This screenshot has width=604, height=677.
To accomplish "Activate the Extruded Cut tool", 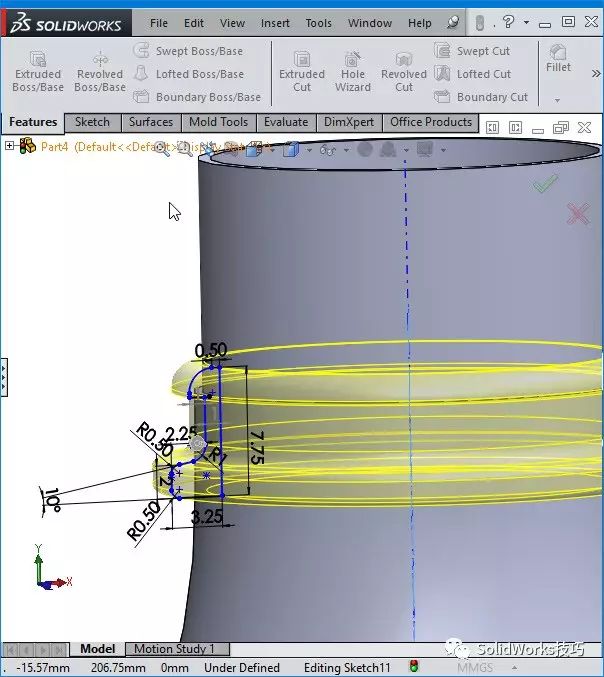I will 302,72.
